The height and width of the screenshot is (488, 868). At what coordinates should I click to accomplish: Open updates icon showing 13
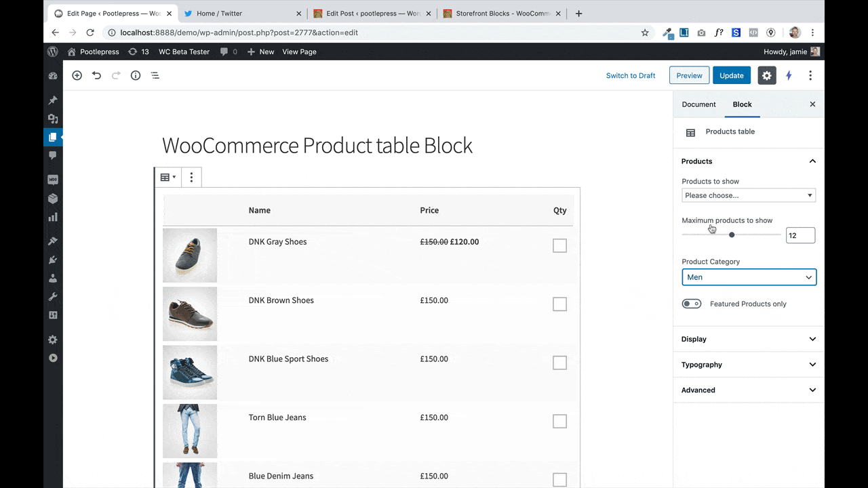(x=138, y=52)
